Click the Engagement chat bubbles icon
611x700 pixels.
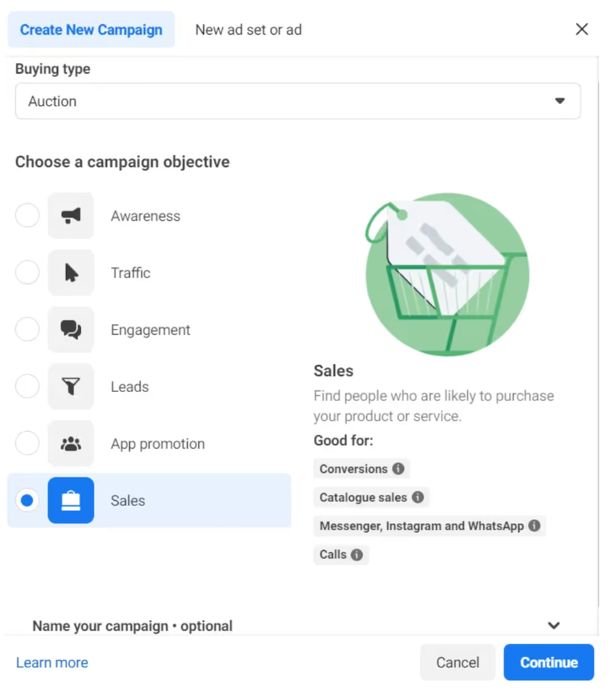[x=71, y=330]
